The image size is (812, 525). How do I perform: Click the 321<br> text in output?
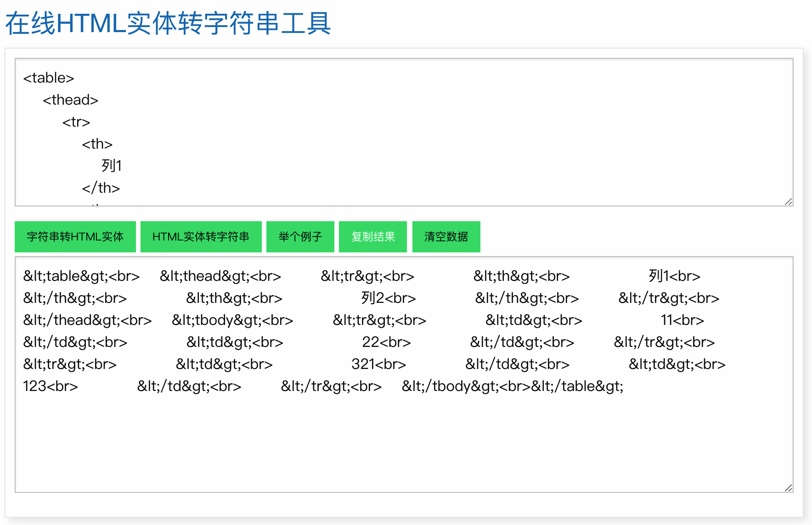tap(379, 364)
